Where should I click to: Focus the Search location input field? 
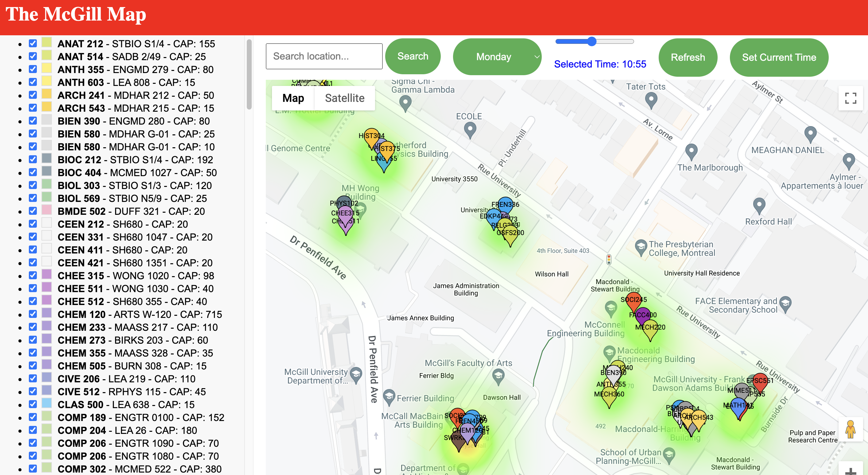click(x=324, y=56)
